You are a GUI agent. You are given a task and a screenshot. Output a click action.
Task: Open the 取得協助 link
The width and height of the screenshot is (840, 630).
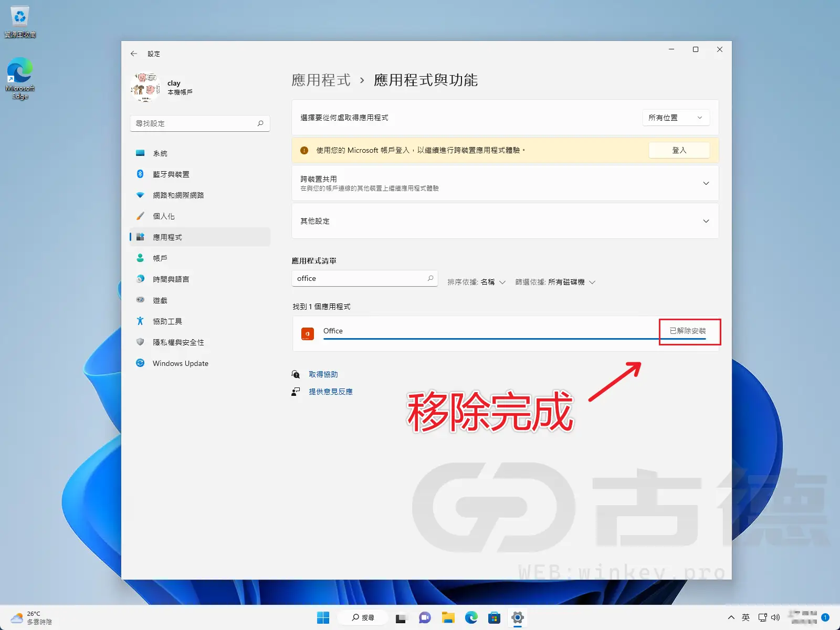[x=324, y=374]
